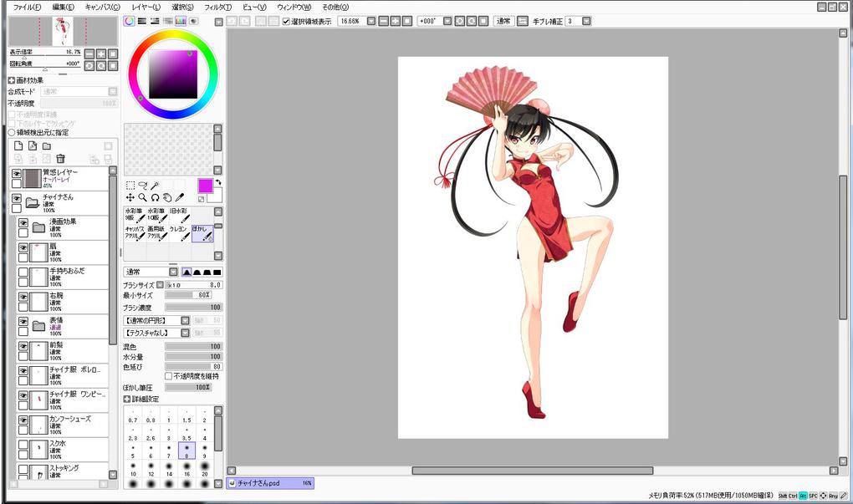This screenshot has width=853, height=504.
Task: Swap foreground and background colors arrow
Action: click(x=219, y=182)
